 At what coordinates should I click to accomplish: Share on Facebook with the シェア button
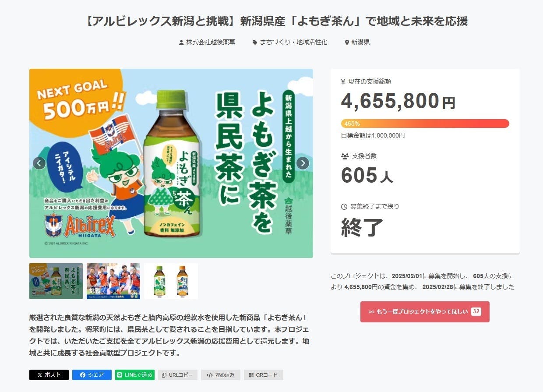[x=92, y=375]
